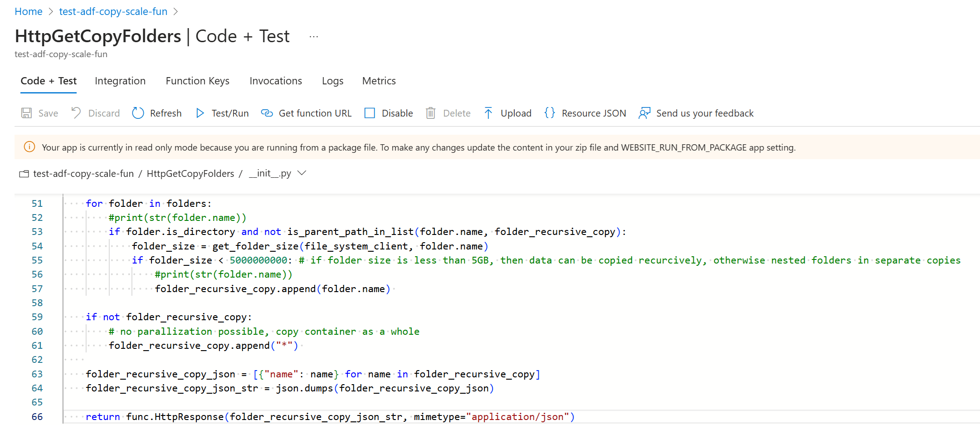The height and width of the screenshot is (425, 980).
Task: Click the Discard undo arrow icon
Action: tap(76, 112)
